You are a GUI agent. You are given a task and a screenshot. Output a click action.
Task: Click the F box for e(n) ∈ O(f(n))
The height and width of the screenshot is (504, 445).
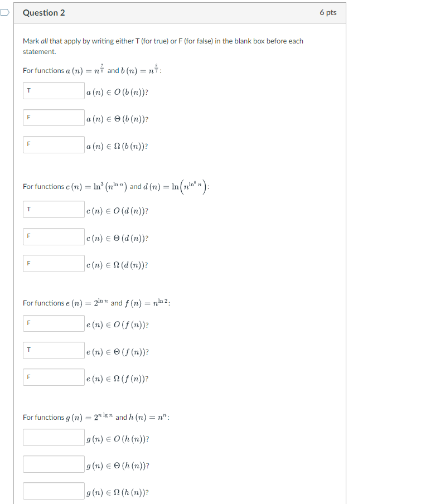[x=53, y=323]
